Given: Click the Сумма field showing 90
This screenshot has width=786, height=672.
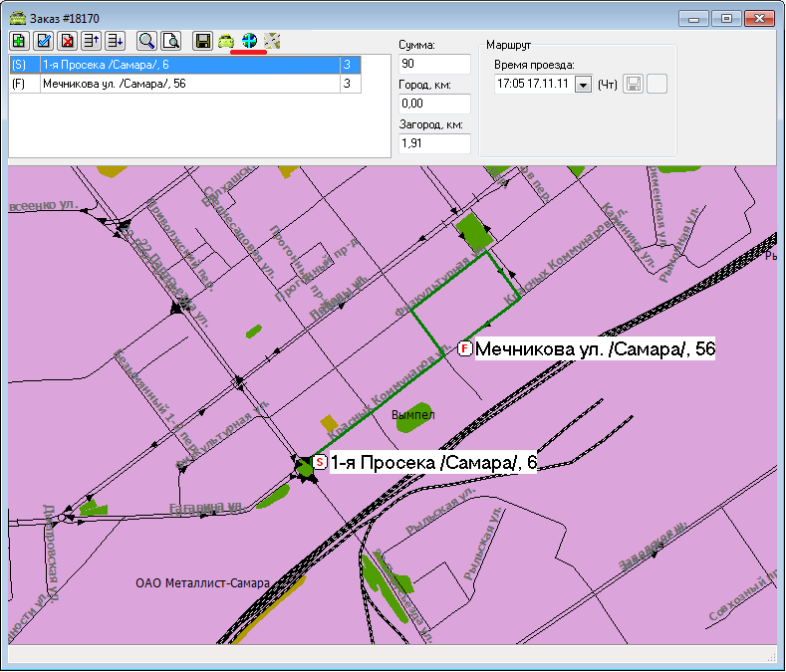Looking at the screenshot, I should coord(433,65).
